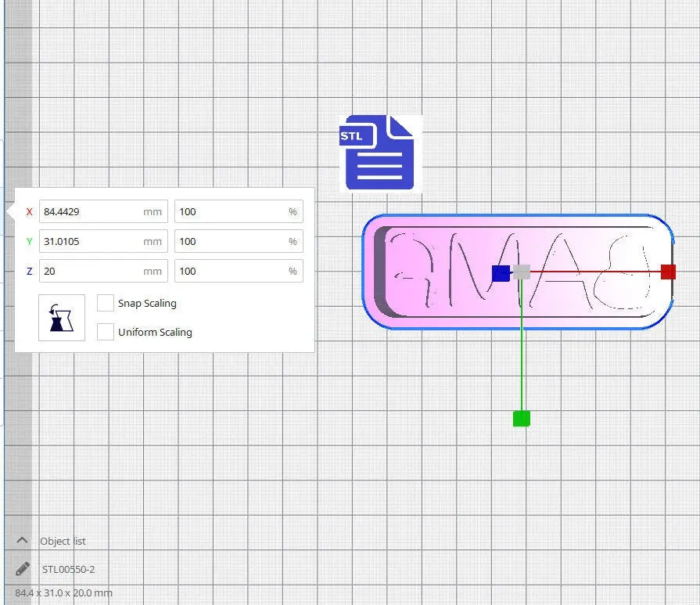Click the 84.4 x 31.0 x 20.0 mm dimensions text
700x605 pixels.
point(63,593)
